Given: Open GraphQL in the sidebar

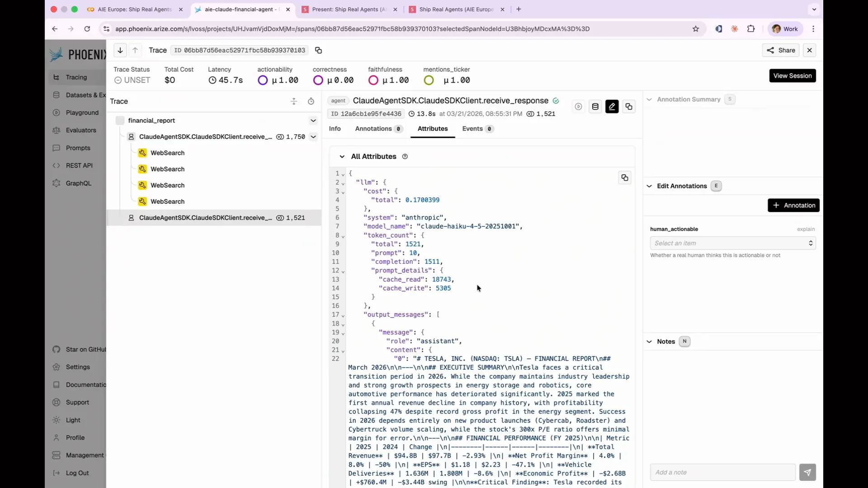Looking at the screenshot, I should (78, 183).
